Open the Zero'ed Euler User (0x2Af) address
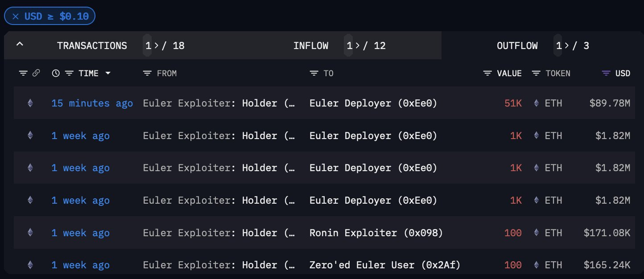Viewport: 644px width, 279px height. [384, 265]
